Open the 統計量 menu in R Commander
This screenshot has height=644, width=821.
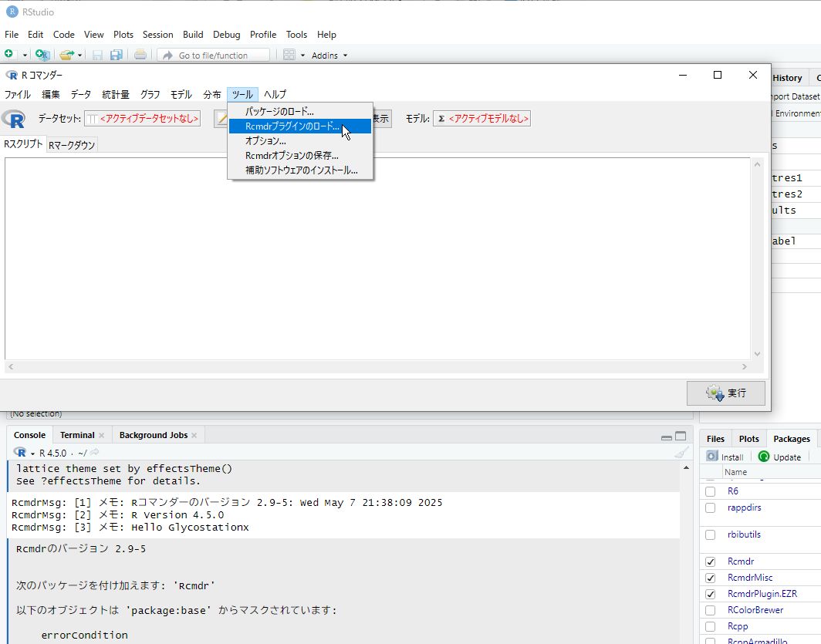tap(116, 95)
